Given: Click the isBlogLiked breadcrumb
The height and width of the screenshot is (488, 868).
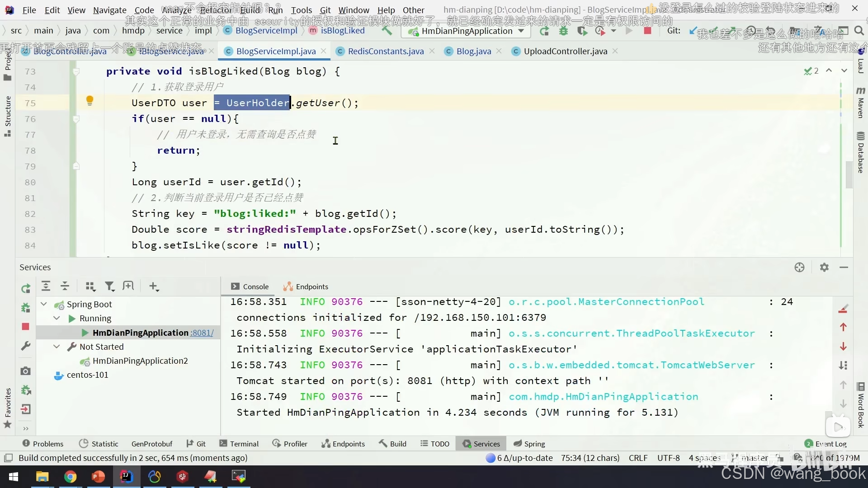Looking at the screenshot, I should click(x=342, y=30).
